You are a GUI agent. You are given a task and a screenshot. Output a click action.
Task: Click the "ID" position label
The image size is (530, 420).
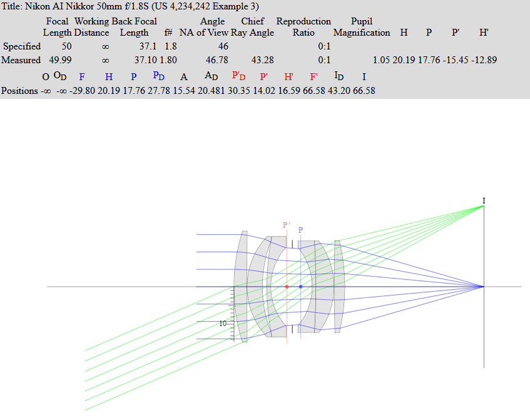pyautogui.click(x=339, y=76)
